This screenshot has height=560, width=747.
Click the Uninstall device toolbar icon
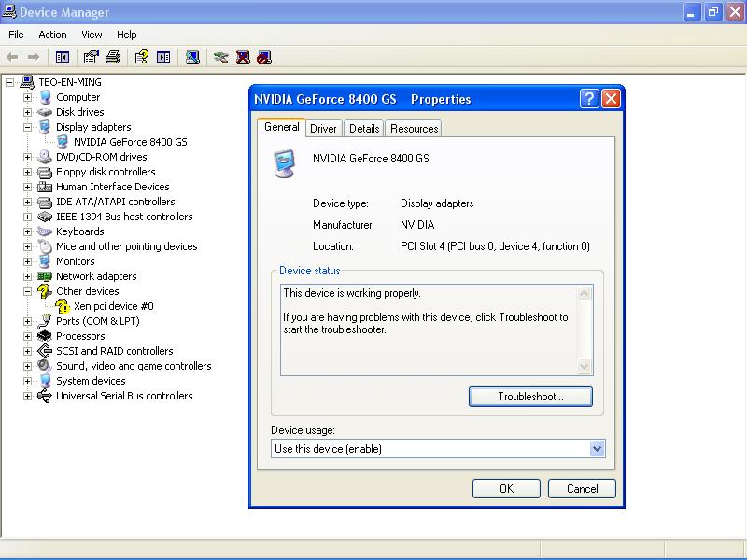click(x=243, y=57)
